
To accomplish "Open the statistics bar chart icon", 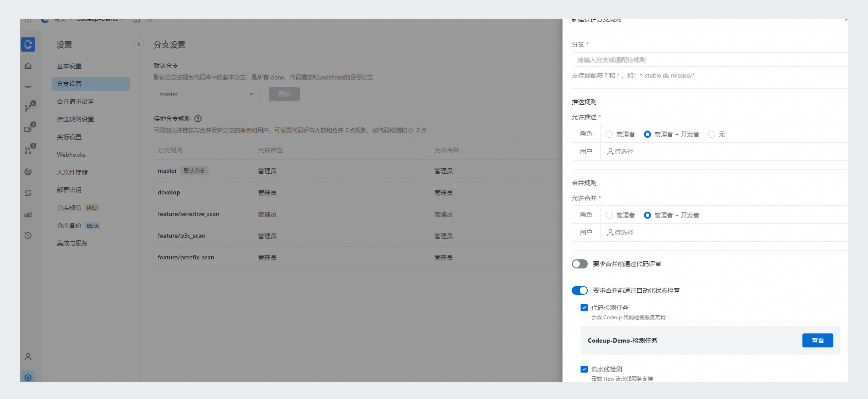I will (28, 214).
